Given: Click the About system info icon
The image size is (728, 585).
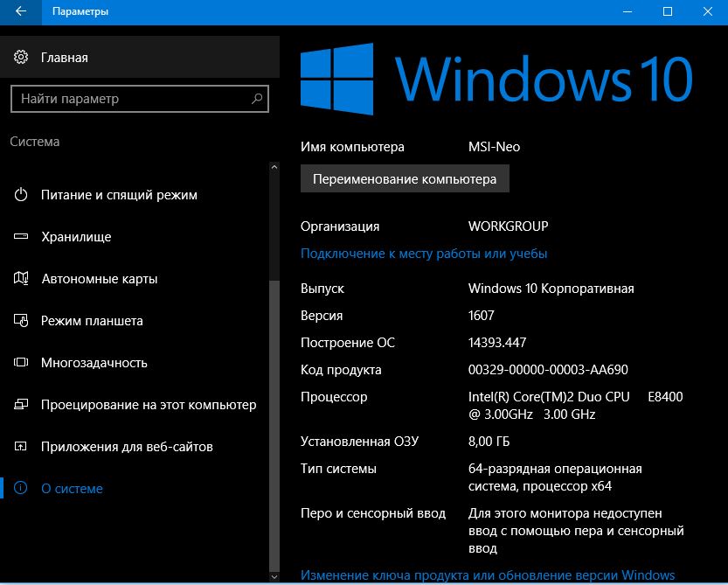Looking at the screenshot, I should [22, 489].
